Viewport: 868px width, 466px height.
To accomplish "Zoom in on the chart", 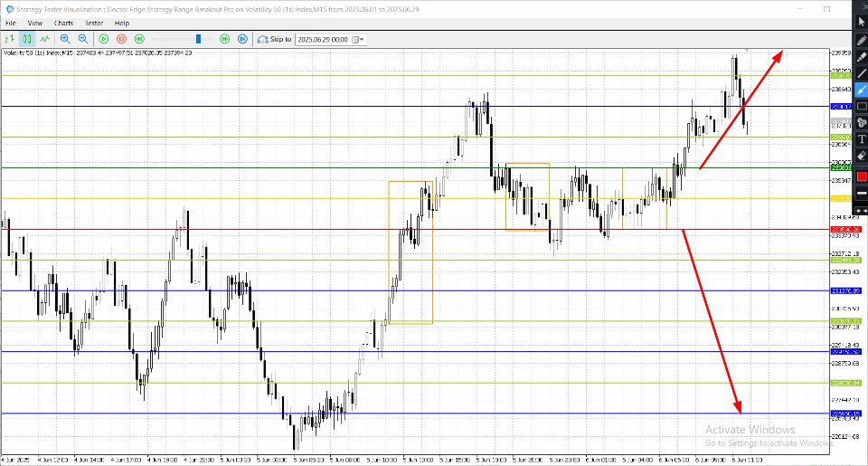I will (65, 39).
